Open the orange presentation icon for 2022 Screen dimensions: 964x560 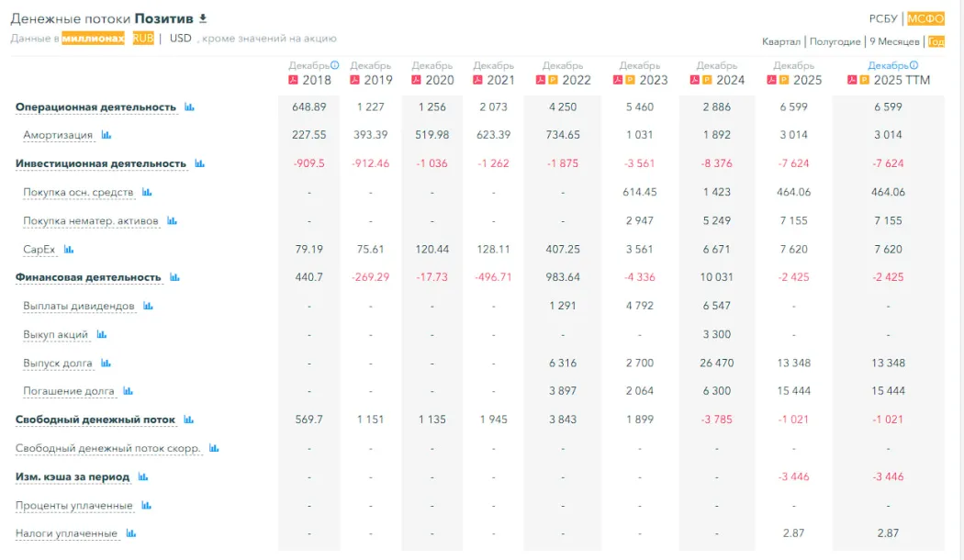click(x=552, y=80)
